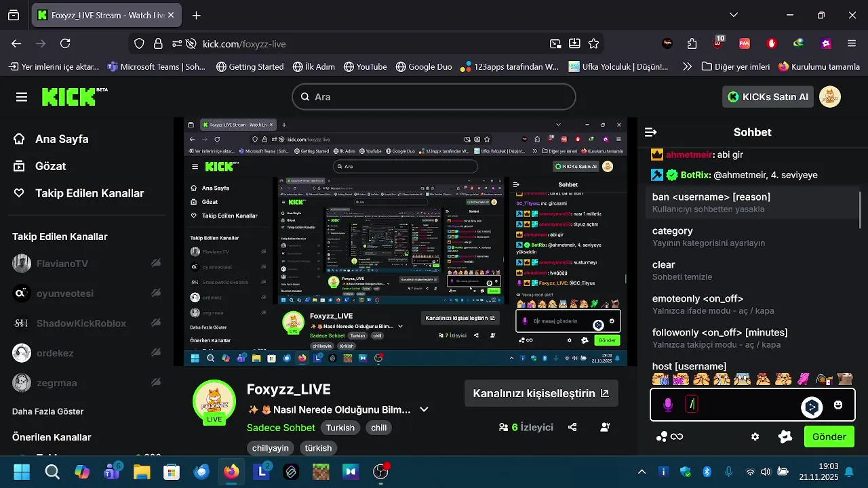
Task: Choose the host [username] command
Action: (x=753, y=366)
